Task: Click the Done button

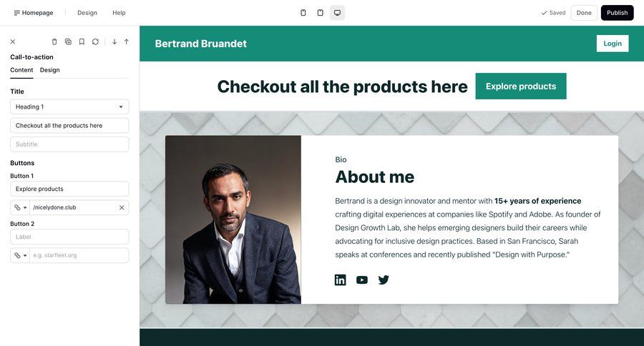Action: click(584, 13)
